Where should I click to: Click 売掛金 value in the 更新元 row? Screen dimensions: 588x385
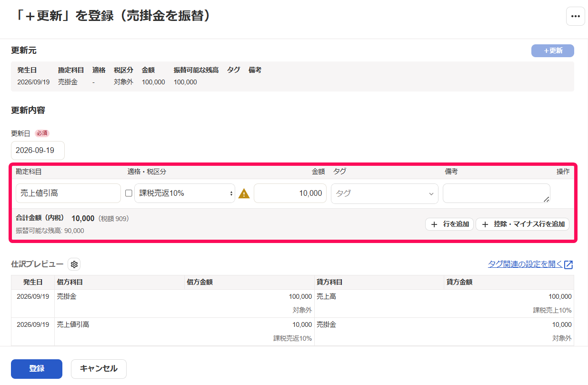68,82
